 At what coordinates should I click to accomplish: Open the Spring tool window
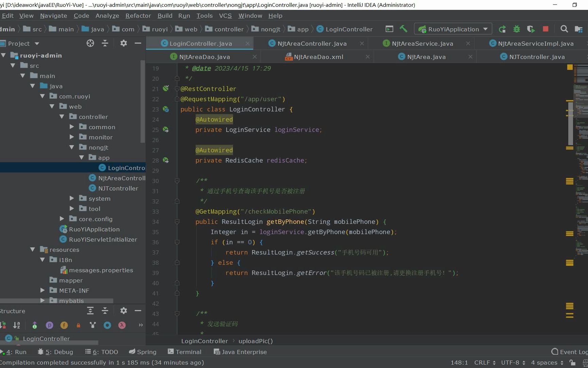click(143, 352)
